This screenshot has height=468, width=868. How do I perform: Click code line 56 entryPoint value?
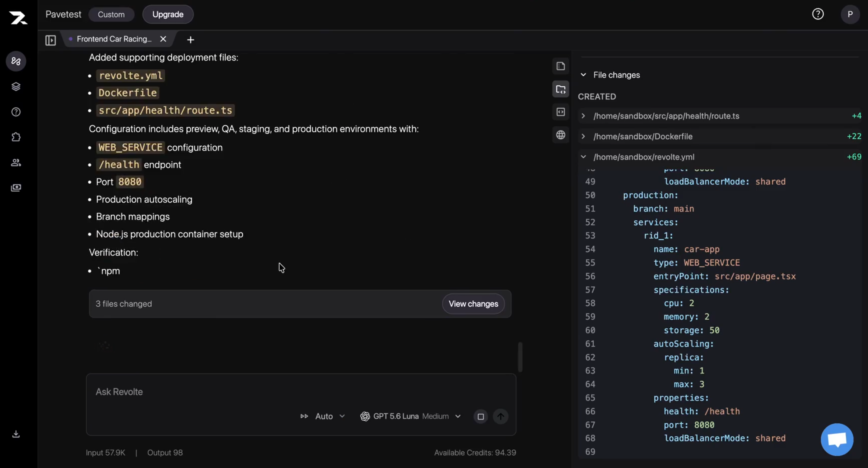pos(755,277)
